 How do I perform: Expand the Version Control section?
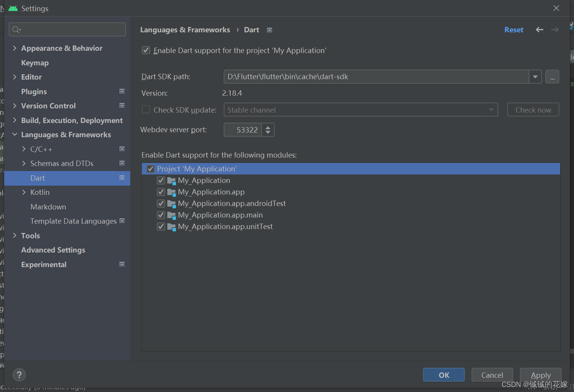coord(15,106)
